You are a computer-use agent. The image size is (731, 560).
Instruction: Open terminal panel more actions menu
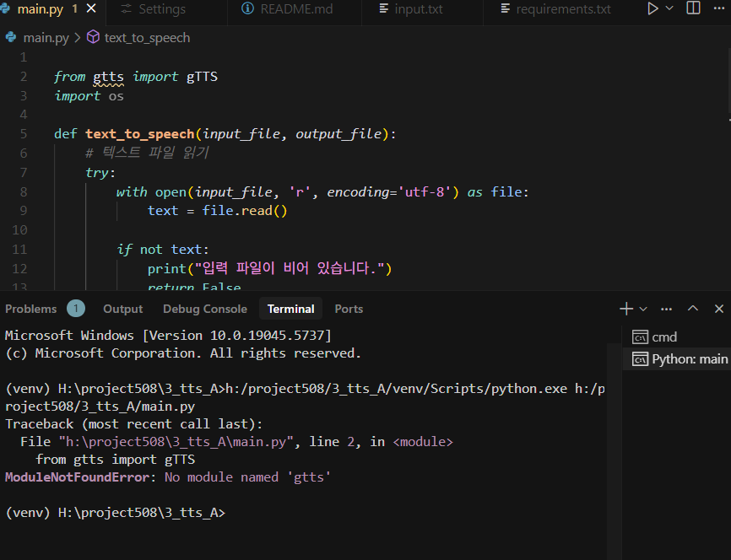point(666,309)
